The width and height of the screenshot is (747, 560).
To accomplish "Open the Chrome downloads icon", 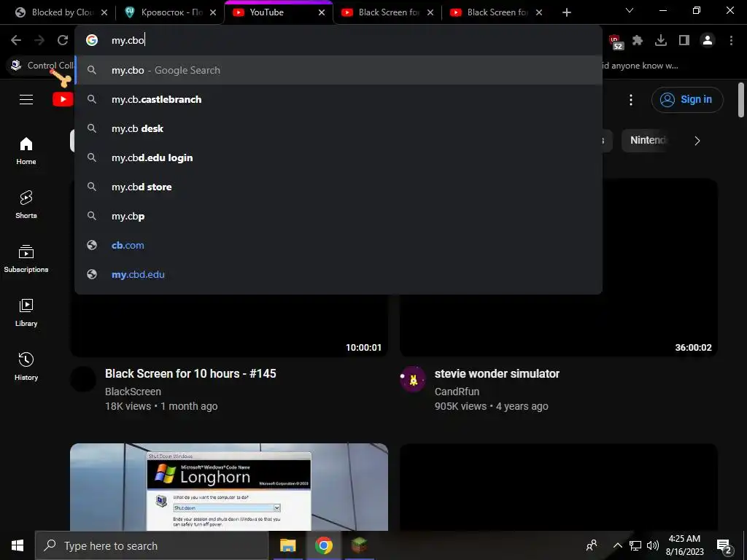I will click(661, 41).
